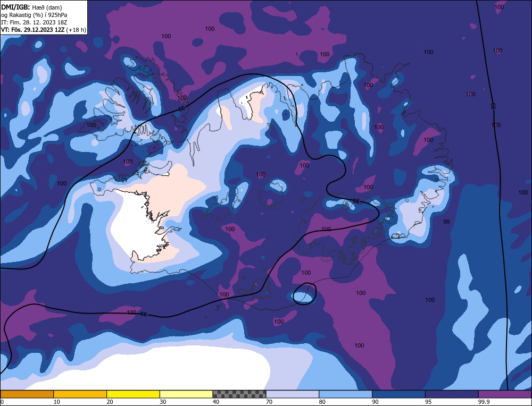The height and width of the screenshot is (406, 532).
Task: Click the legend scale value 90
Action: 375,402
